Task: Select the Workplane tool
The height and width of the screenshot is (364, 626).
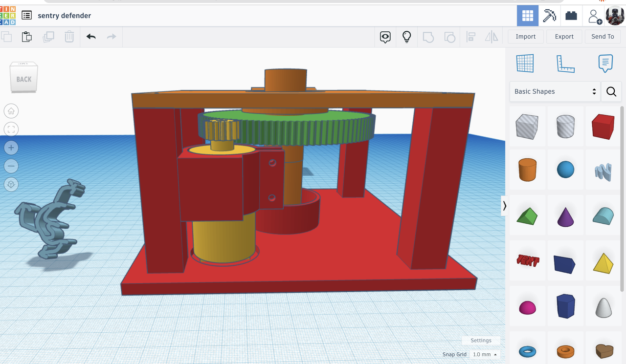Action: [525, 64]
